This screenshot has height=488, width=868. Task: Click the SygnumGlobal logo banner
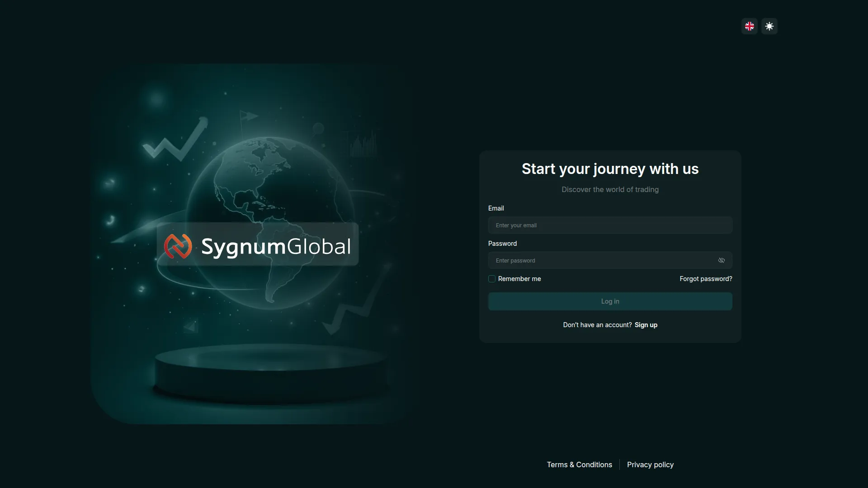pos(258,244)
